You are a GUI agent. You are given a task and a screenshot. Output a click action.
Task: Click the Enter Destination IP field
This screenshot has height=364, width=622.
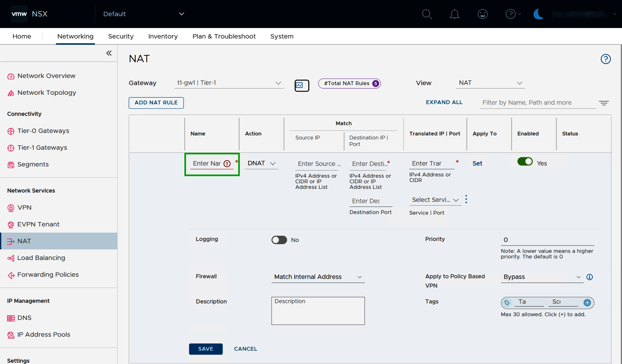[368, 164]
